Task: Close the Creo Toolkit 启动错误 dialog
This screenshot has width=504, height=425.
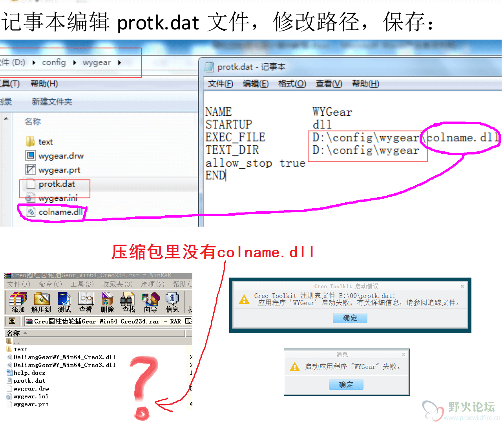Action: click(462, 287)
